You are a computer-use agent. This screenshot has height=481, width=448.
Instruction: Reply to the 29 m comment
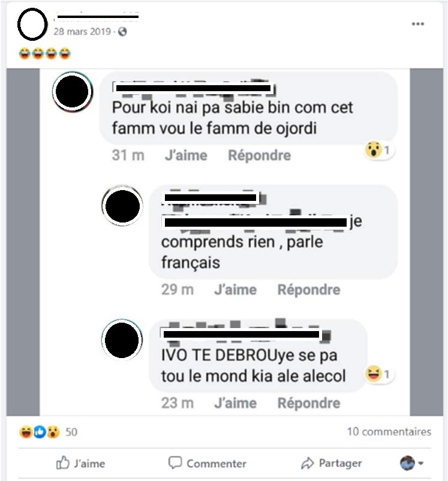pyautogui.click(x=309, y=290)
